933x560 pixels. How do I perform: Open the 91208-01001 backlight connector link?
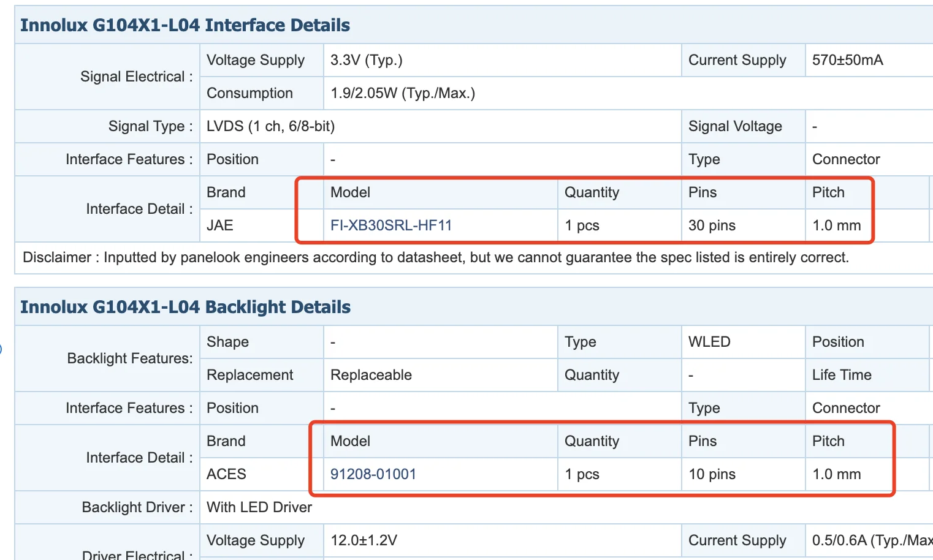[x=373, y=474]
